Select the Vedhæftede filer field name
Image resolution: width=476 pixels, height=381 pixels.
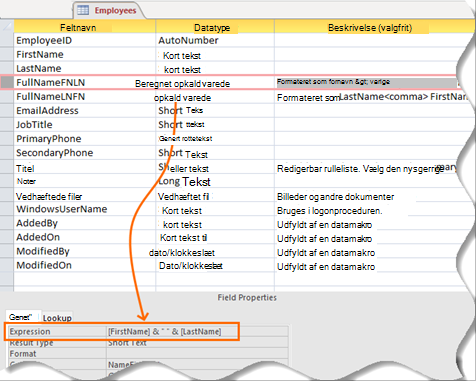[49, 197]
